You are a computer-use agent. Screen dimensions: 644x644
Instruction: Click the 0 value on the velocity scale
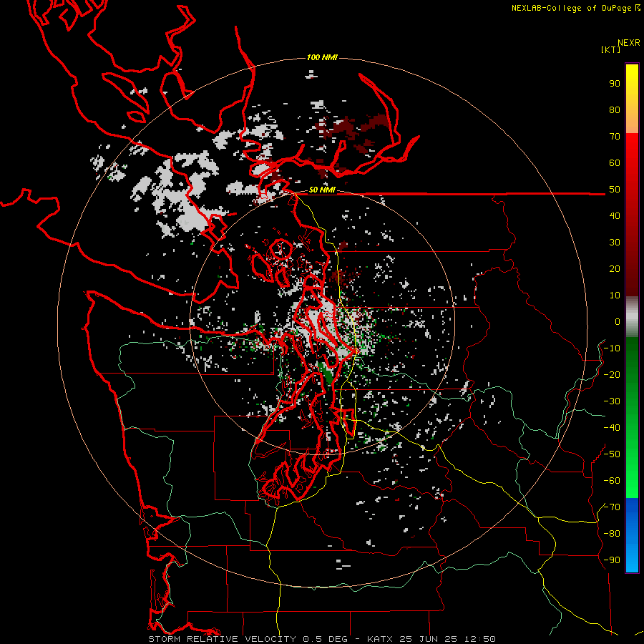click(x=618, y=321)
